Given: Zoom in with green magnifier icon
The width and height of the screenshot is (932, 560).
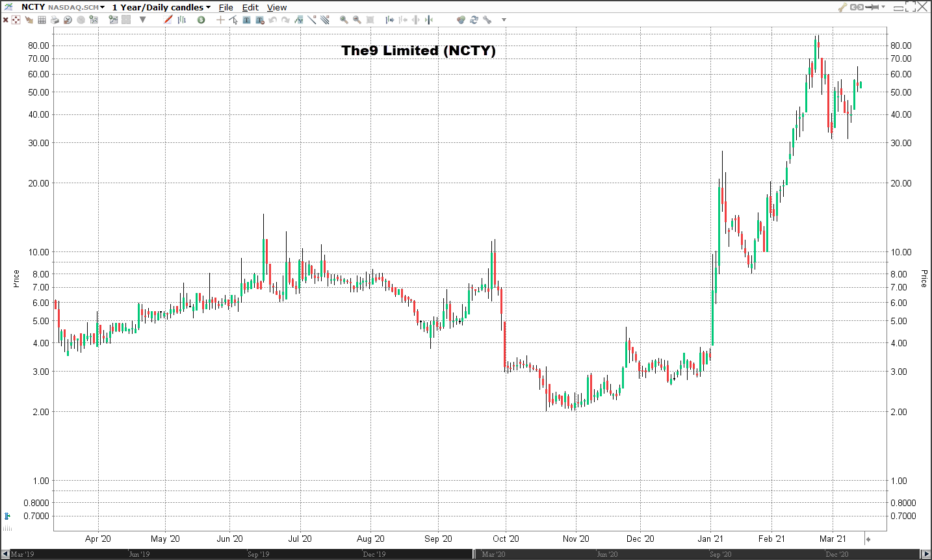Looking at the screenshot, I should (344, 20).
